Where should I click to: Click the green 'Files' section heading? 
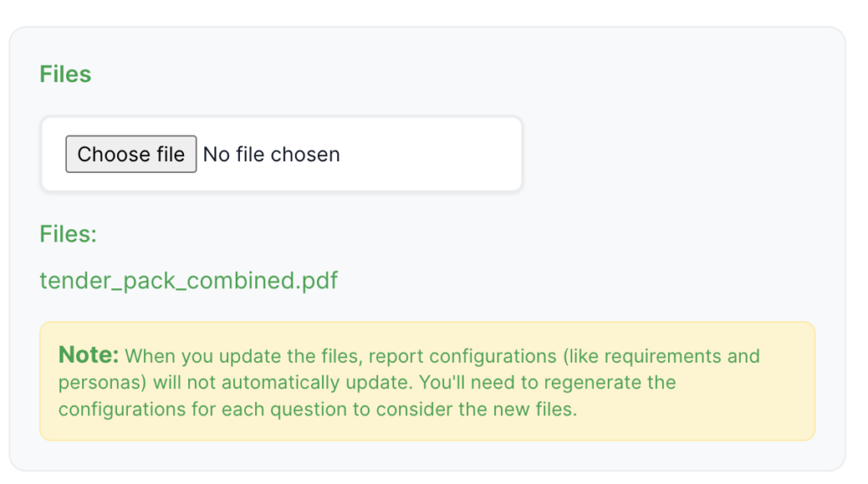click(x=65, y=75)
